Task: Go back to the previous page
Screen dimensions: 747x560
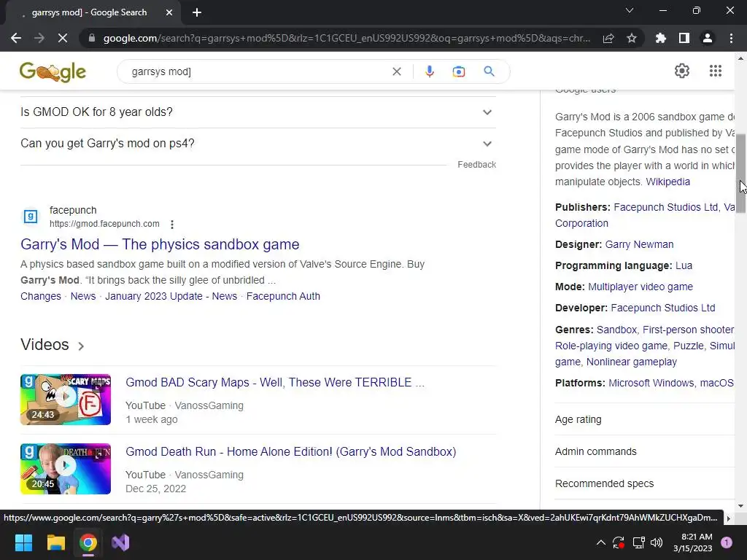Action: pyautogui.click(x=16, y=38)
